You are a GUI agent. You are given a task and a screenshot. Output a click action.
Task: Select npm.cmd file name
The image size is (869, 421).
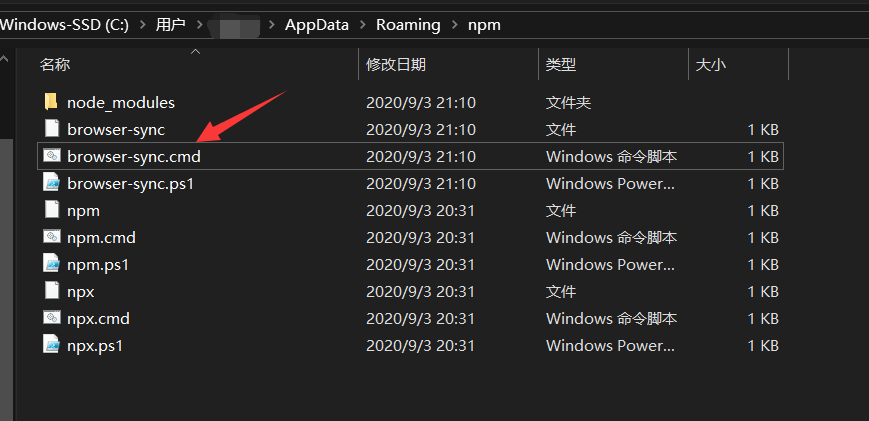click(x=101, y=238)
